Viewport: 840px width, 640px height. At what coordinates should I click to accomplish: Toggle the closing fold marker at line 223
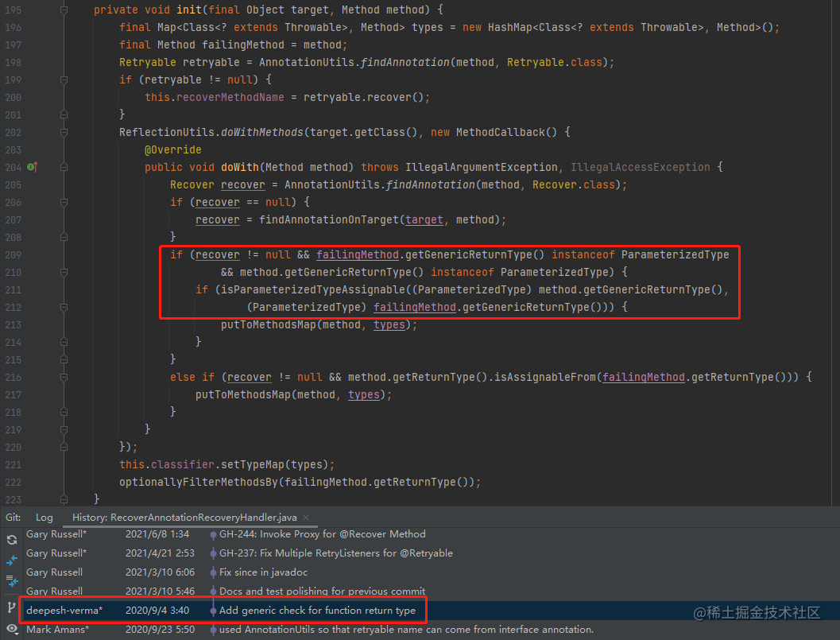[64, 499]
